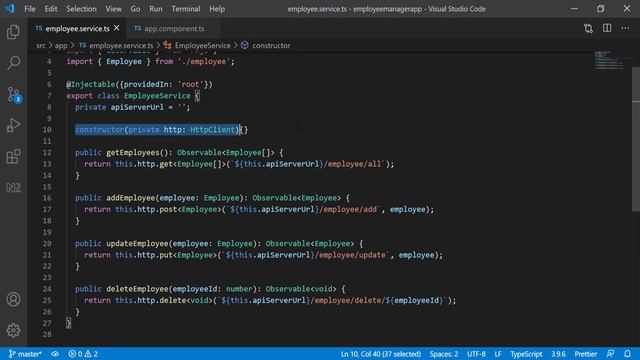Open Source Control view with badge
Viewport: 640px width, 360px height.
tap(14, 94)
